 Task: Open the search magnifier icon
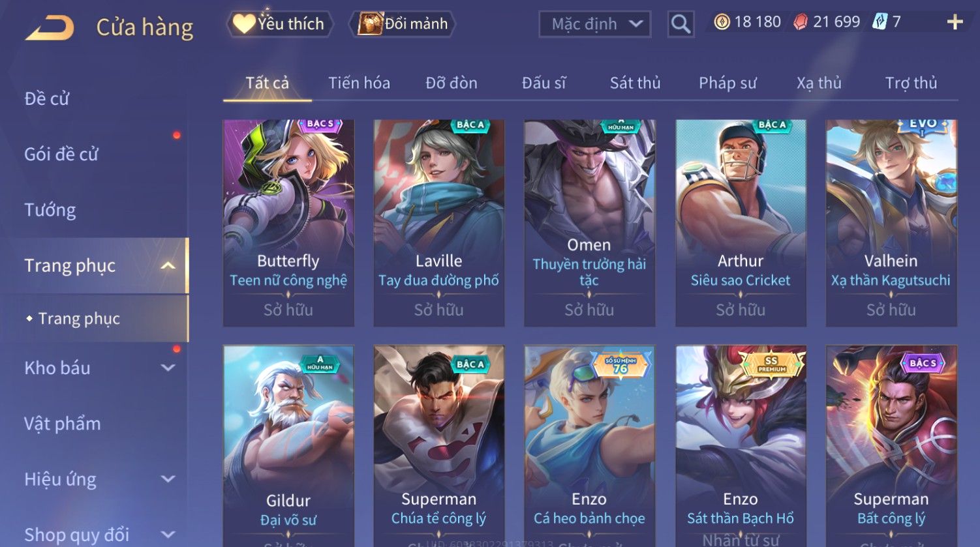point(681,25)
